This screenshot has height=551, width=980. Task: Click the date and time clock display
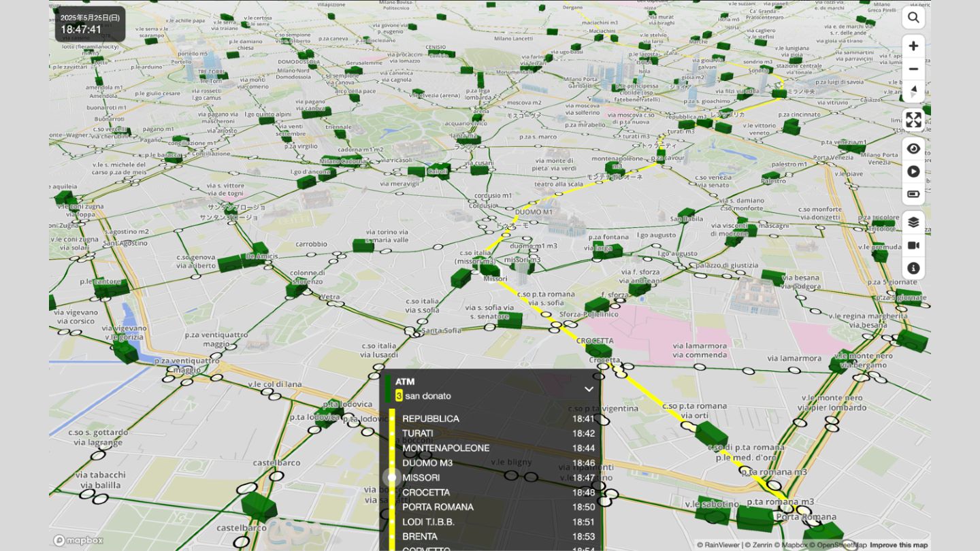(x=90, y=24)
